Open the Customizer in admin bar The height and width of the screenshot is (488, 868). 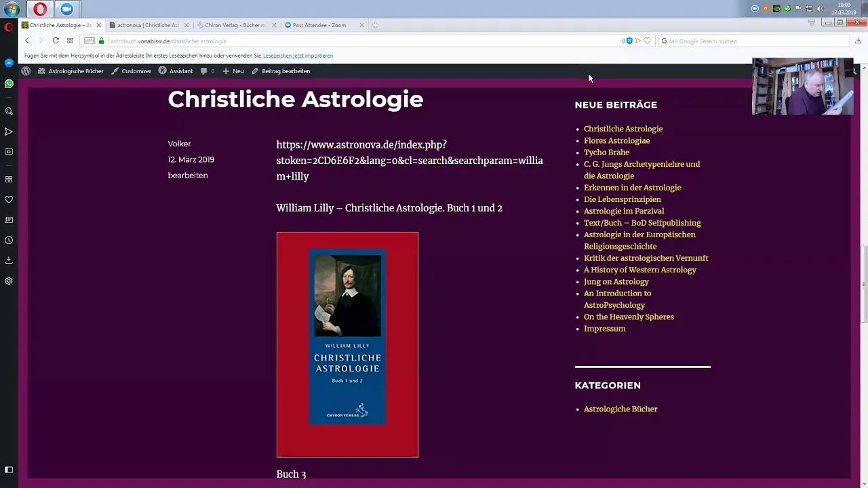point(131,70)
